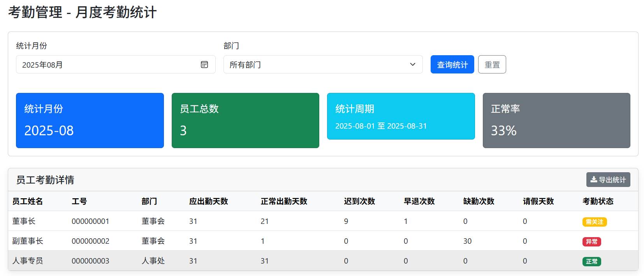Click the gray 正常率 33% card
Image resolution: width=644 pixels, height=276 pixels.
[x=556, y=121]
